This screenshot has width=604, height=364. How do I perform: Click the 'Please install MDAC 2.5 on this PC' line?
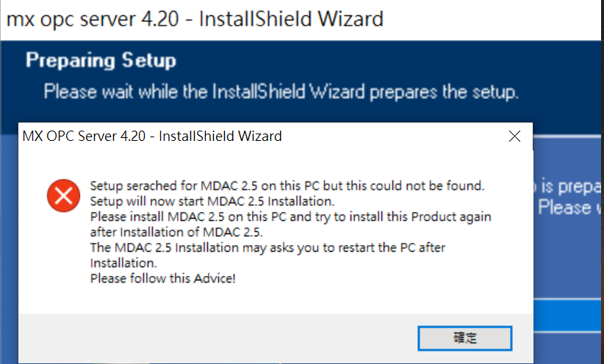point(290,217)
